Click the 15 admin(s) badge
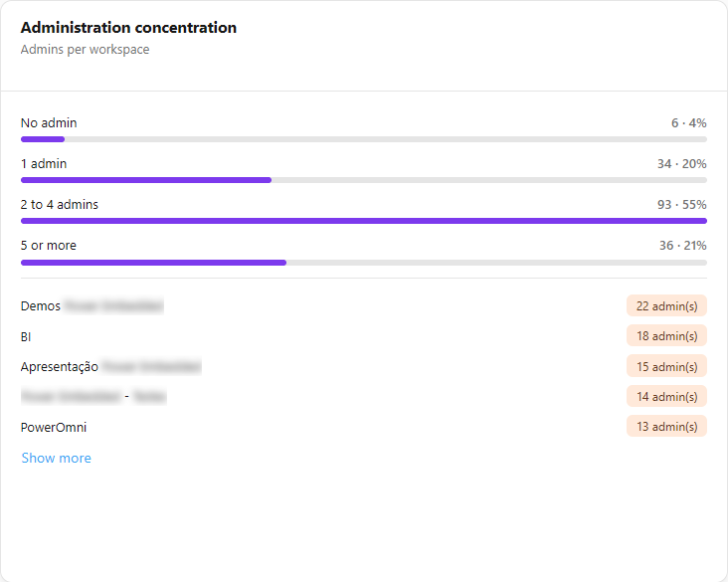Image resolution: width=728 pixels, height=582 pixels. [x=666, y=366]
